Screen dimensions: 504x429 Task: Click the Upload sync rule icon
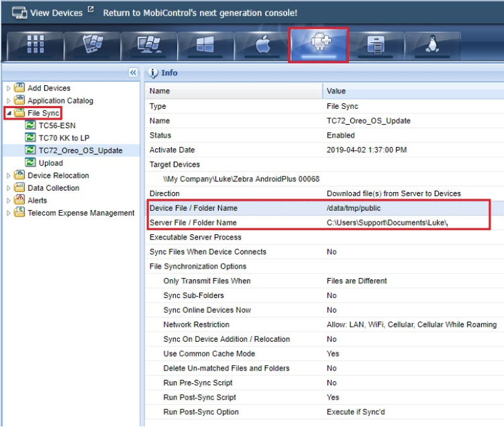click(x=30, y=162)
